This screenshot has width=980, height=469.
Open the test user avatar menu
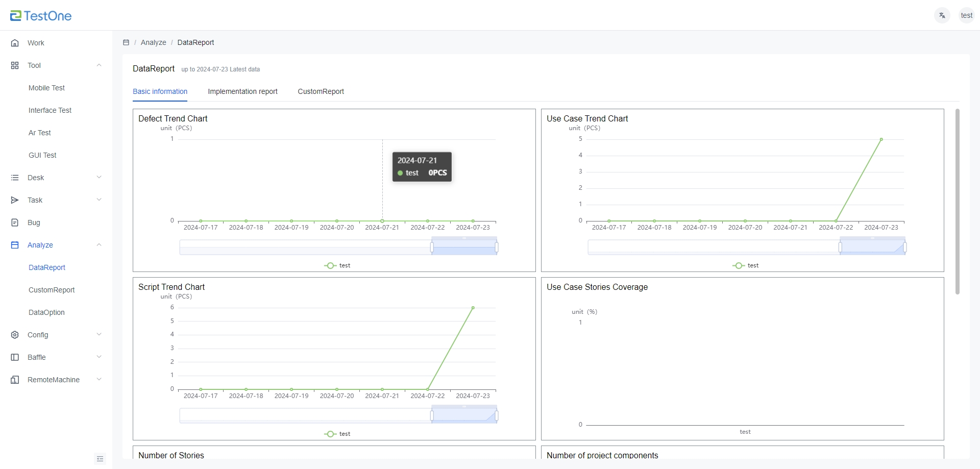[x=966, y=15]
